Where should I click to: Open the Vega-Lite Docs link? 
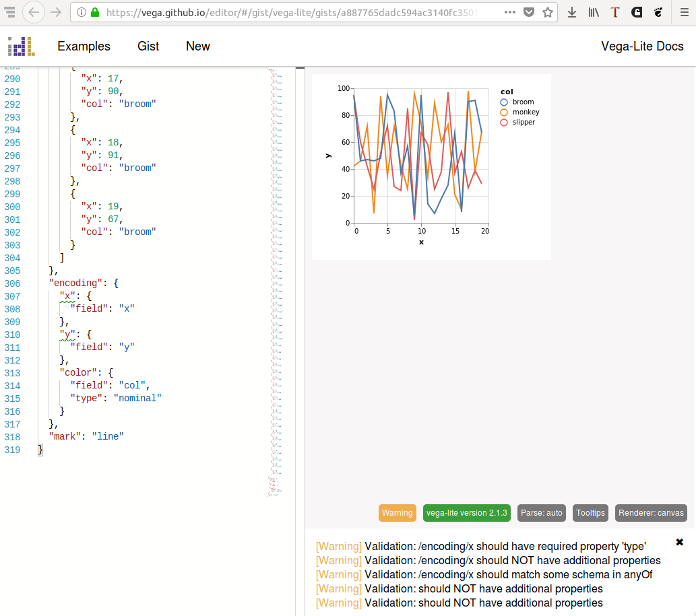point(642,46)
